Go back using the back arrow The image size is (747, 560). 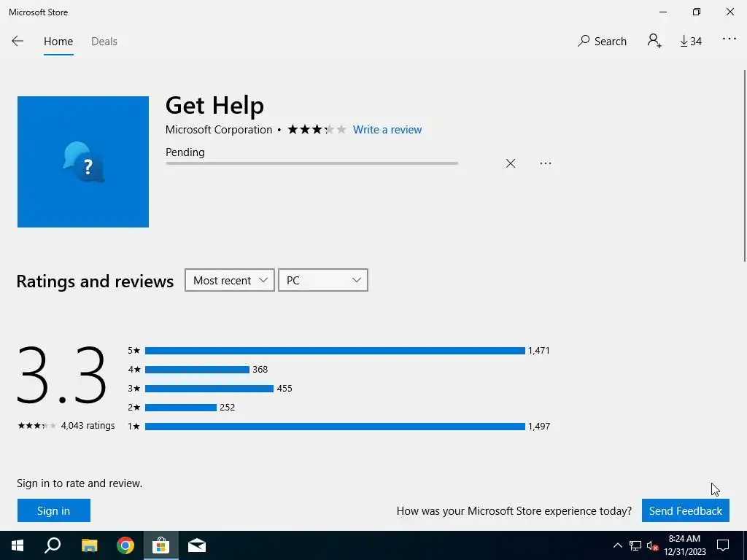pos(18,42)
